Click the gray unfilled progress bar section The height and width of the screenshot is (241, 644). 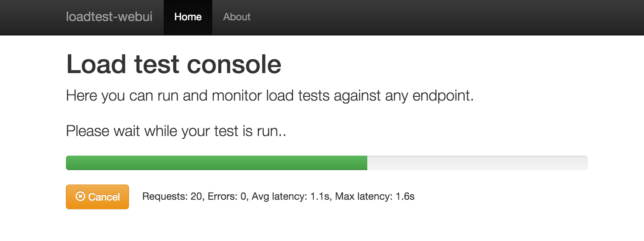point(477,163)
